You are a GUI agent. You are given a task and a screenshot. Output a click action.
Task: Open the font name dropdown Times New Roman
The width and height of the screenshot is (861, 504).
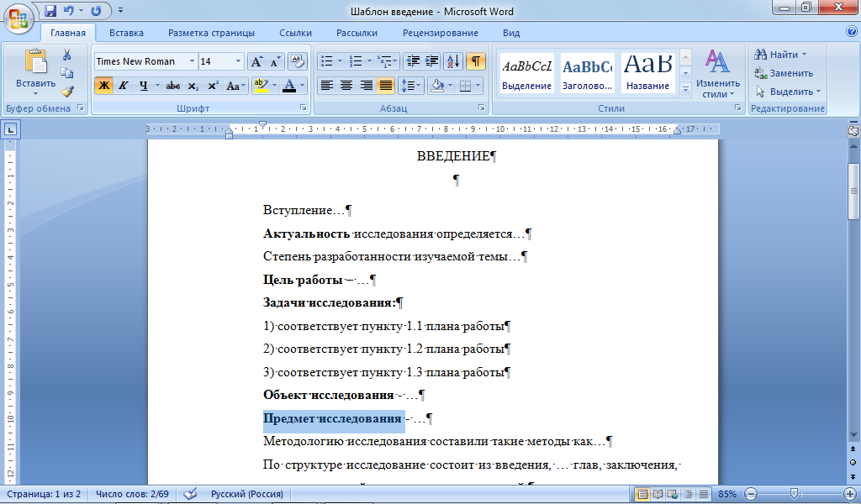(192, 61)
